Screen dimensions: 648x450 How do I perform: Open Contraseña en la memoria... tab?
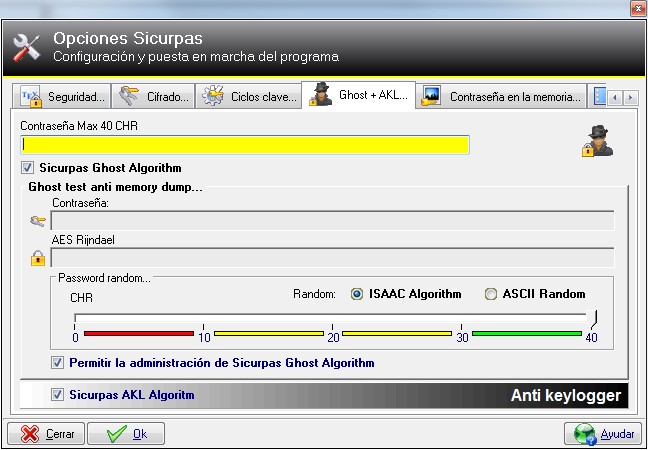click(x=501, y=97)
